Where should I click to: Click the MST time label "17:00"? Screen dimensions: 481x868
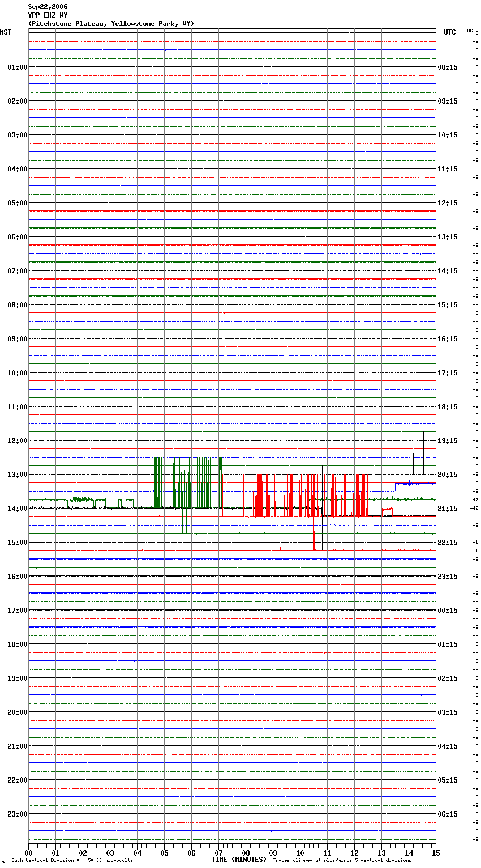pos(18,611)
